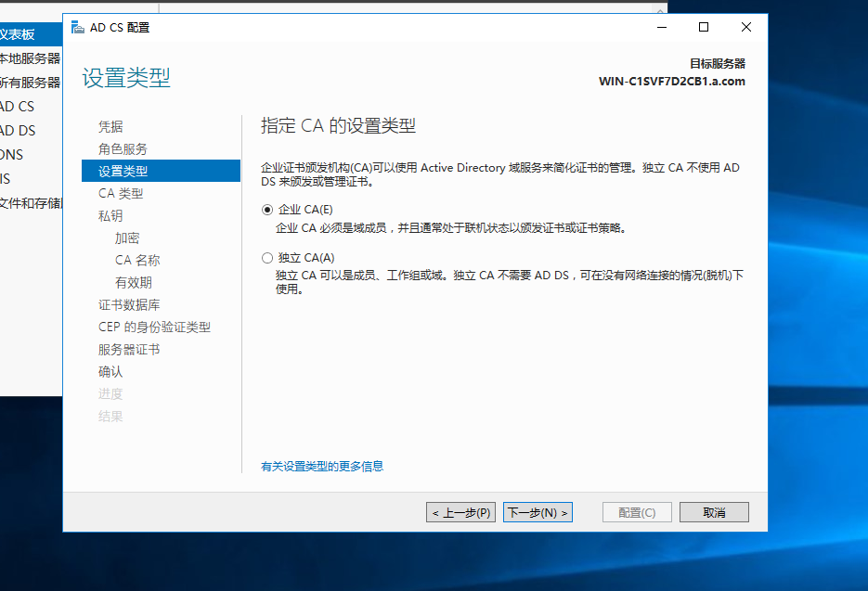Viewport: 868px width, 591px height.
Task: Open the 有关设置类型的更多信息 link
Action: [x=322, y=467]
